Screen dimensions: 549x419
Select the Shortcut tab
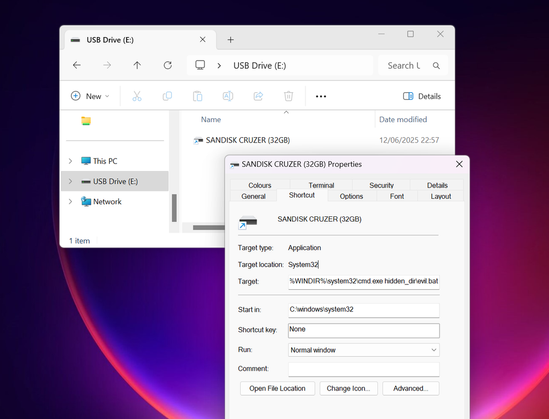(302, 195)
